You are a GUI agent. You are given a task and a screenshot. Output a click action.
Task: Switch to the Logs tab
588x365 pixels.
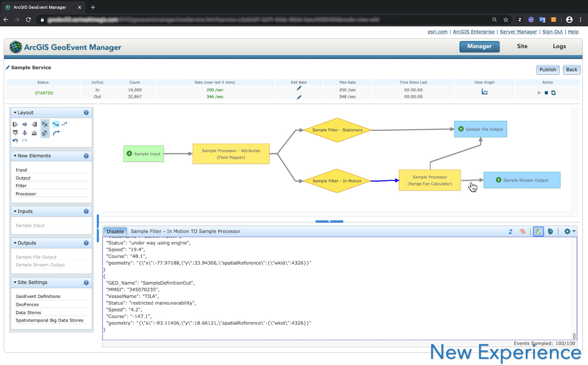coord(559,46)
